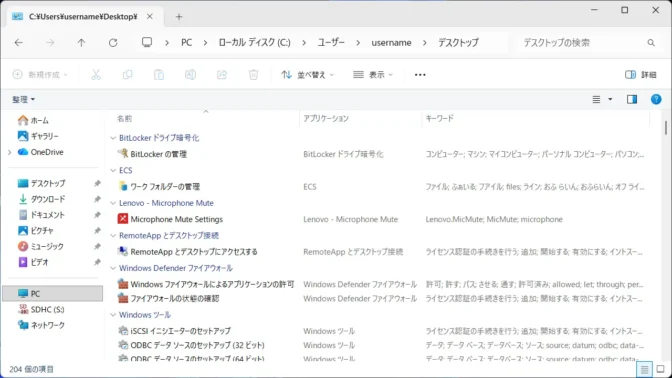Toggle the preview pane icon
Image resolution: width=672 pixels, height=378 pixels.
tap(632, 99)
